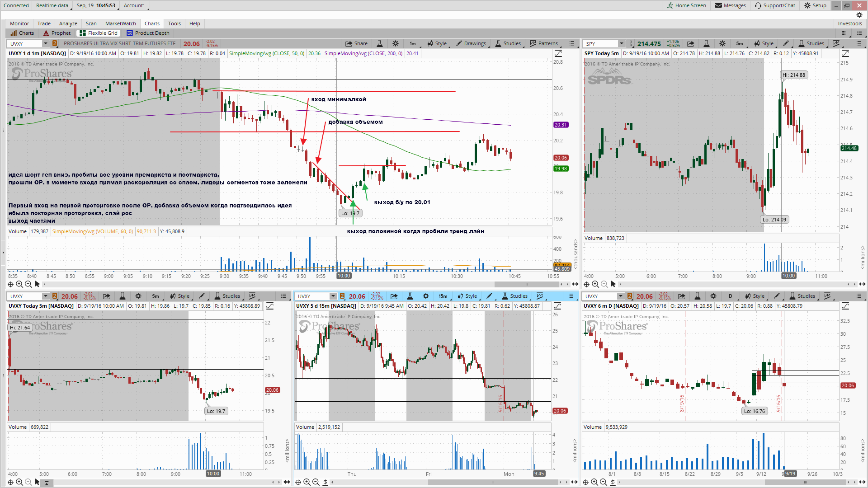Open the Investools tab
Screen dimensions: 868x488
click(850, 23)
